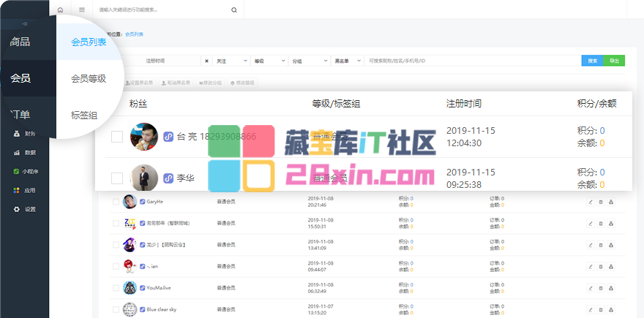Toggle the hamburger menu icon in top bar
This screenshot has width=644, height=318.
tap(82, 10)
